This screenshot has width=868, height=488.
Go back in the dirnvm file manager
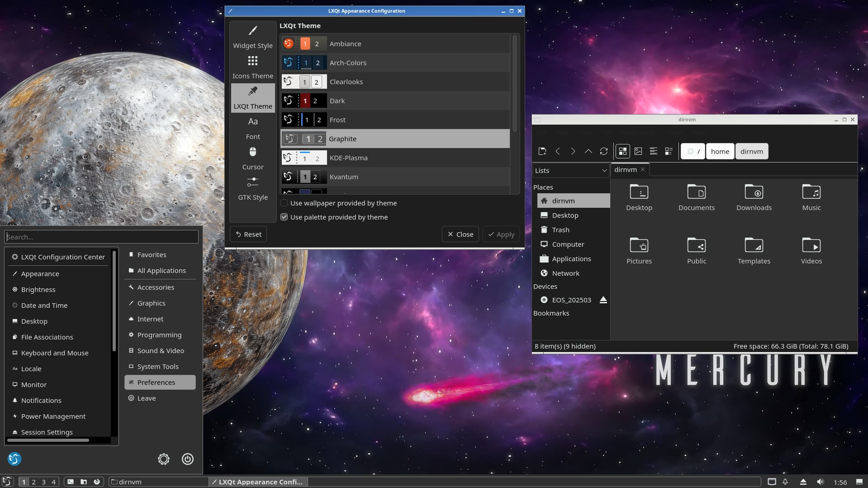click(x=558, y=151)
